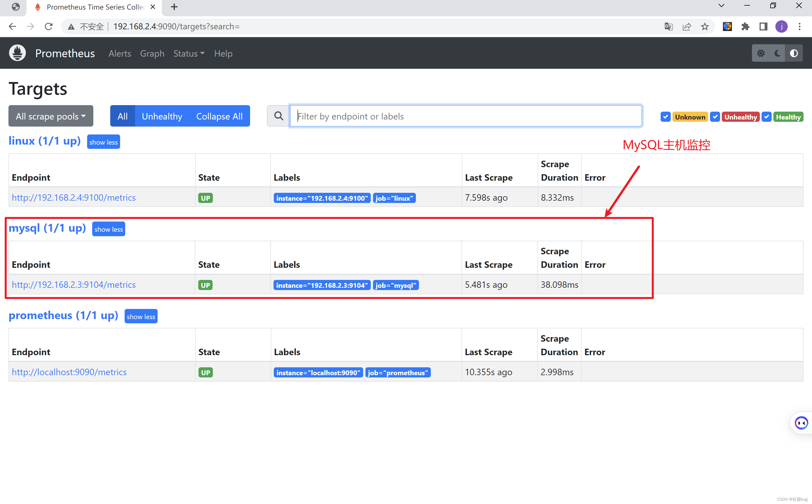Collapse linux pool with show less

pyautogui.click(x=103, y=142)
